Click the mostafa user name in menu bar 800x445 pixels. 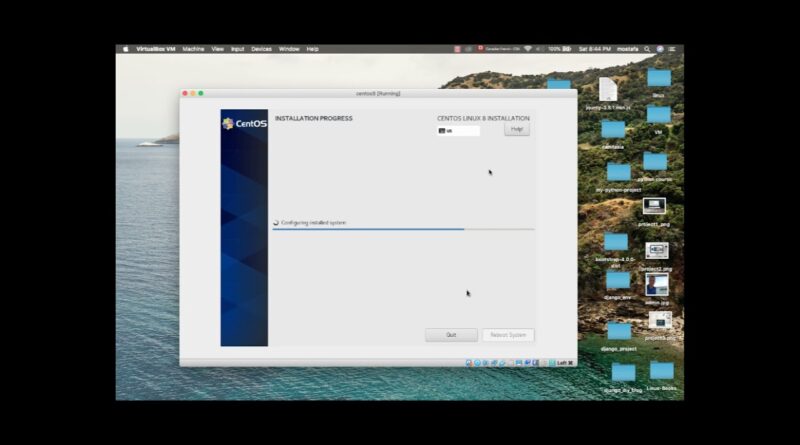[x=628, y=49]
